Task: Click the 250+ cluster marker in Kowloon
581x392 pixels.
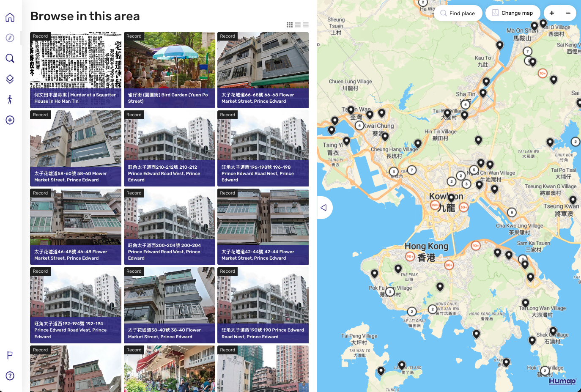Action: click(x=435, y=205)
